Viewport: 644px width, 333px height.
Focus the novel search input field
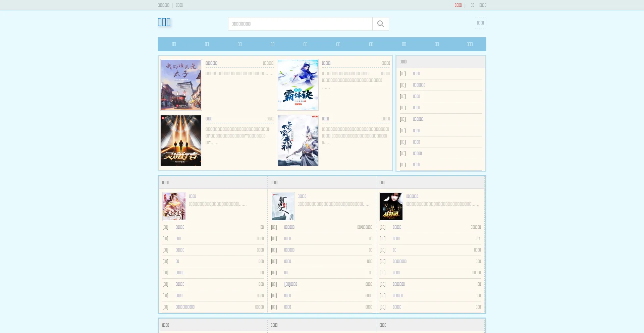click(300, 24)
